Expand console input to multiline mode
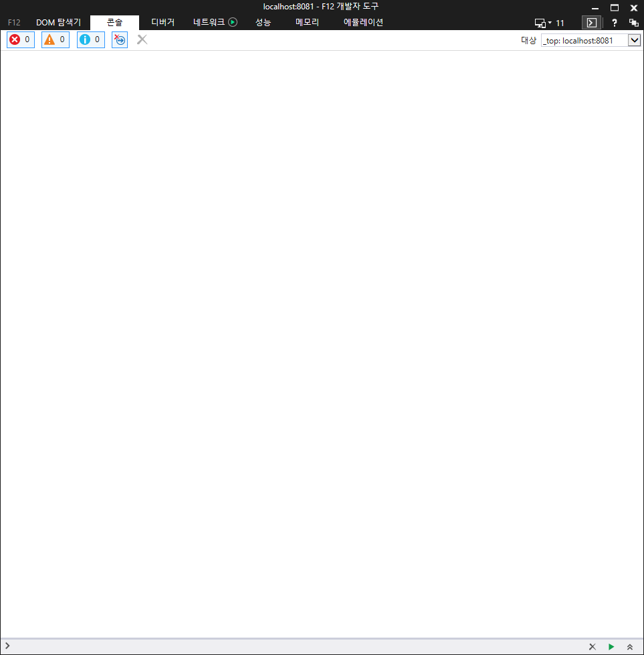The width and height of the screenshot is (644, 655). point(630,647)
